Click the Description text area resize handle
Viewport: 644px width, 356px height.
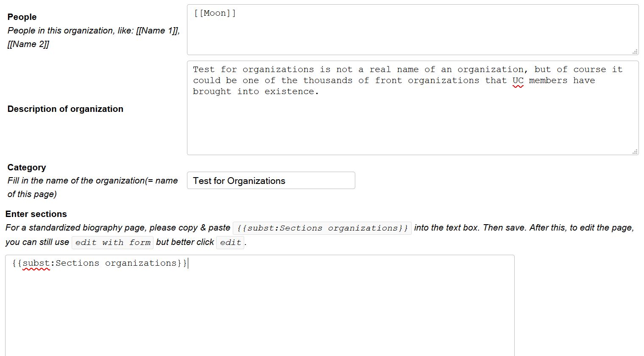635,151
